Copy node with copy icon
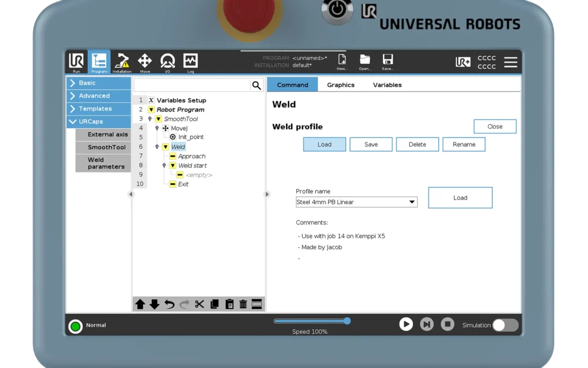588x368 pixels. (215, 304)
